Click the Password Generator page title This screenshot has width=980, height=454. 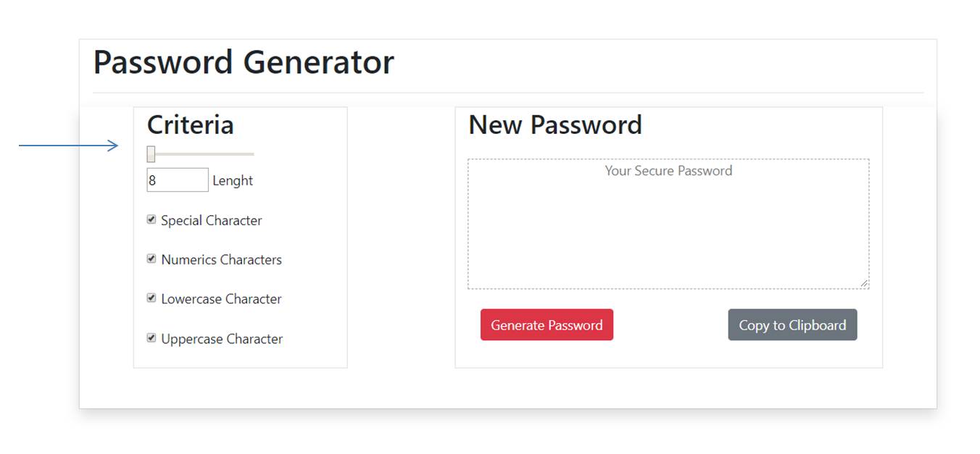[243, 62]
